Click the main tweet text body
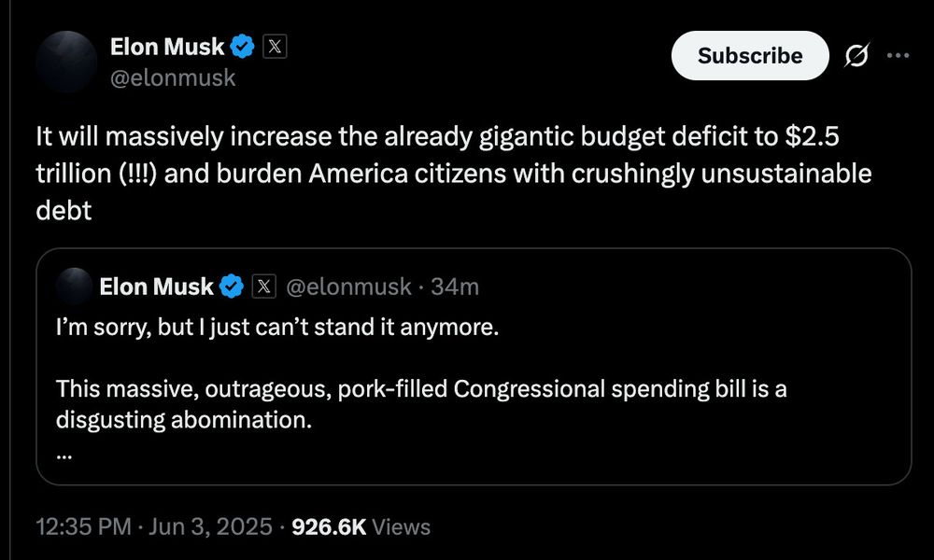 [448, 173]
